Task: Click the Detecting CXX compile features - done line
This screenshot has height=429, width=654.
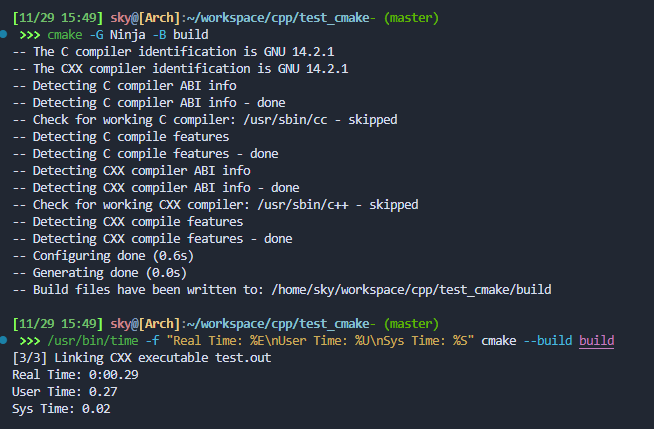Action: pyautogui.click(x=161, y=238)
